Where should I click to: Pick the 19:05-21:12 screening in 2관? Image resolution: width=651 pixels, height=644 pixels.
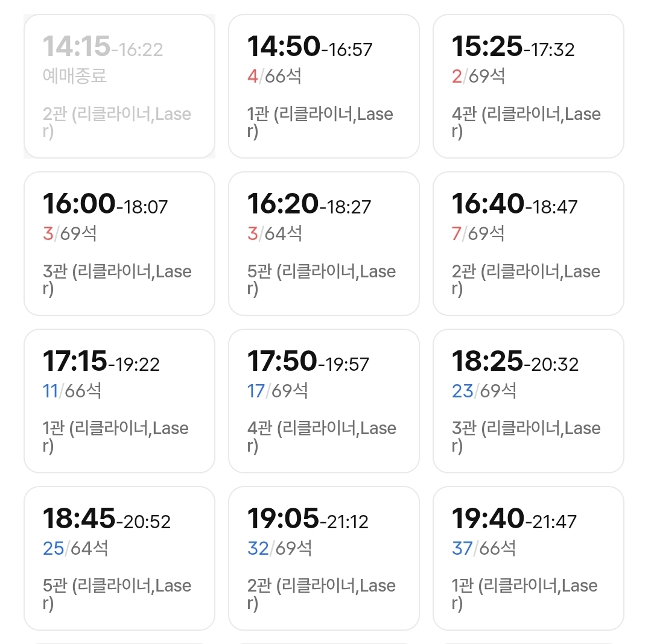click(x=324, y=558)
